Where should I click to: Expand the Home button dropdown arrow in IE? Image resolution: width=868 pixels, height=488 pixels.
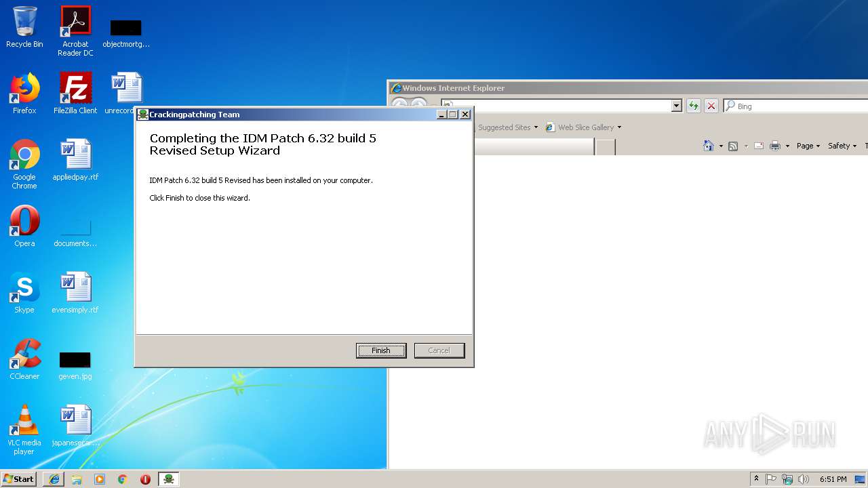(720, 146)
